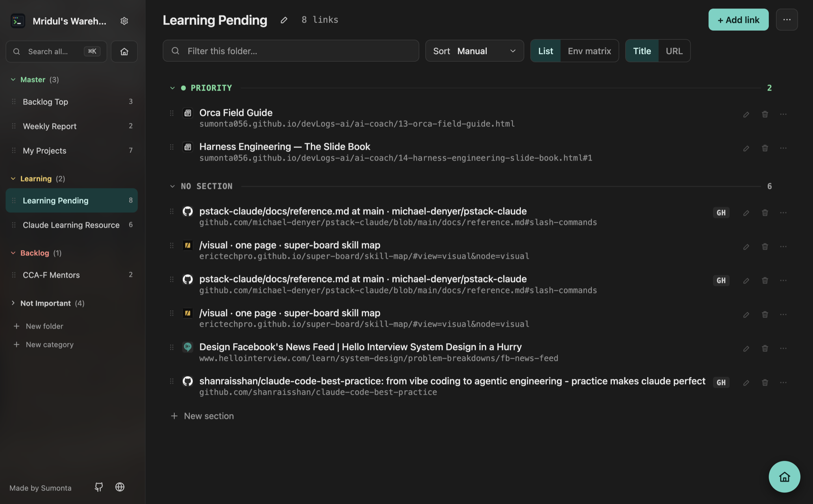
Task: Add a New section below the links
Action: pyautogui.click(x=202, y=416)
